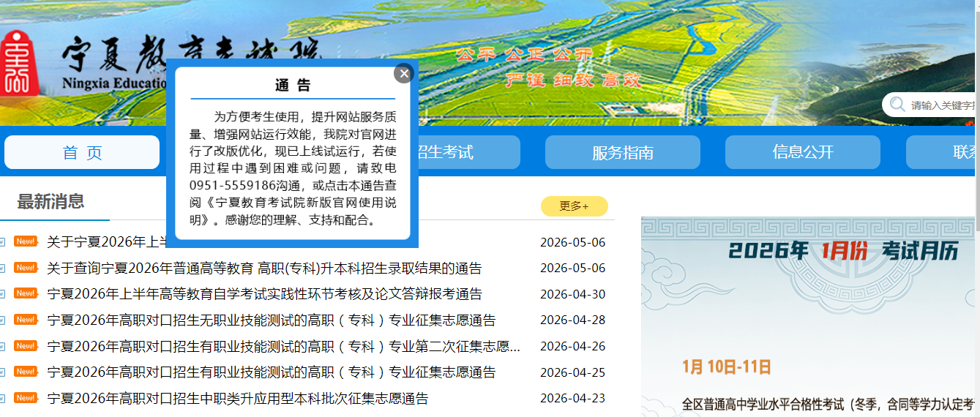The width and height of the screenshot is (980, 417).
Task: Open 高职(专科)升本科招生录取结果 notice link
Action: tap(264, 268)
